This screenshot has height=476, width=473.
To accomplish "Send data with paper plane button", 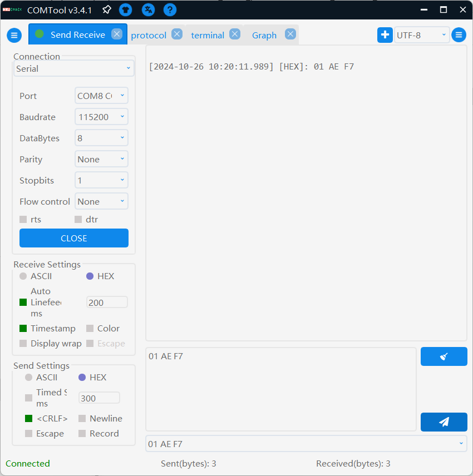I will [x=444, y=422].
